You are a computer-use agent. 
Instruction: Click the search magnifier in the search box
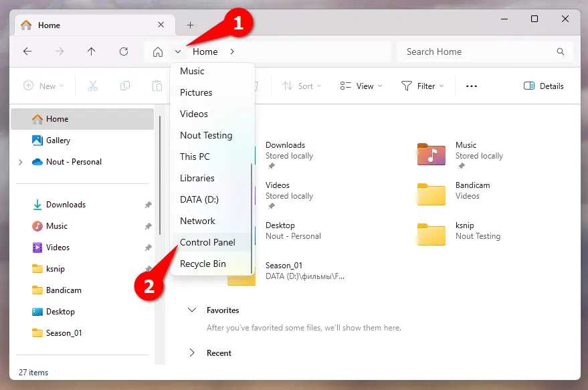pos(561,51)
